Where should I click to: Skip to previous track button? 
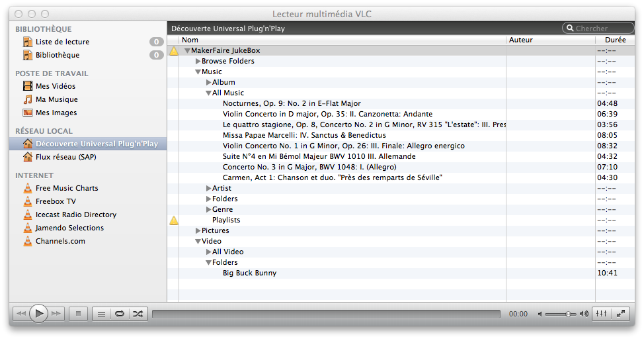pyautogui.click(x=21, y=314)
